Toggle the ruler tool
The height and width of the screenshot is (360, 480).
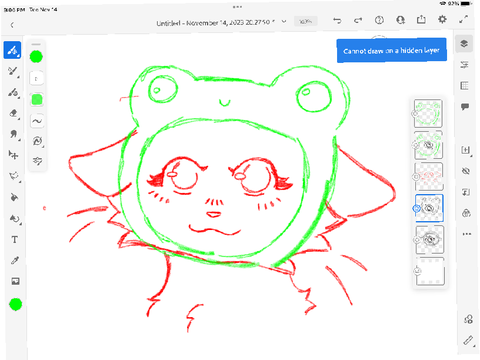(x=468, y=340)
